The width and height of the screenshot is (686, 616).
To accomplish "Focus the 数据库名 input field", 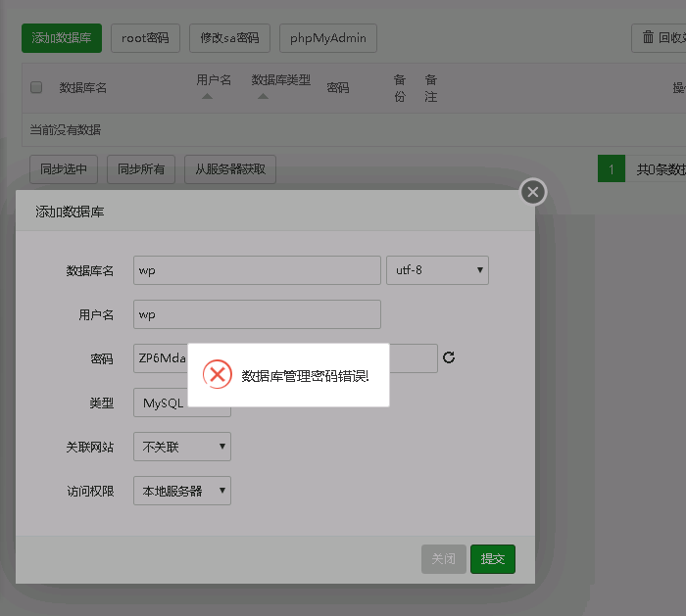I will point(257,270).
